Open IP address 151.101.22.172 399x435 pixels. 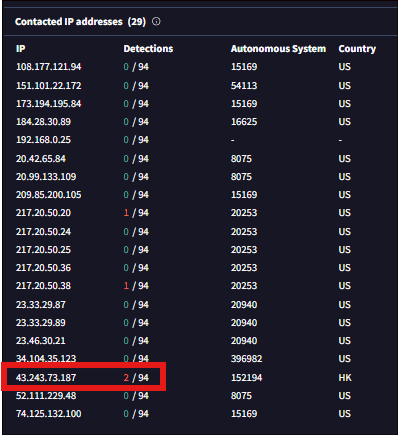coord(49,86)
